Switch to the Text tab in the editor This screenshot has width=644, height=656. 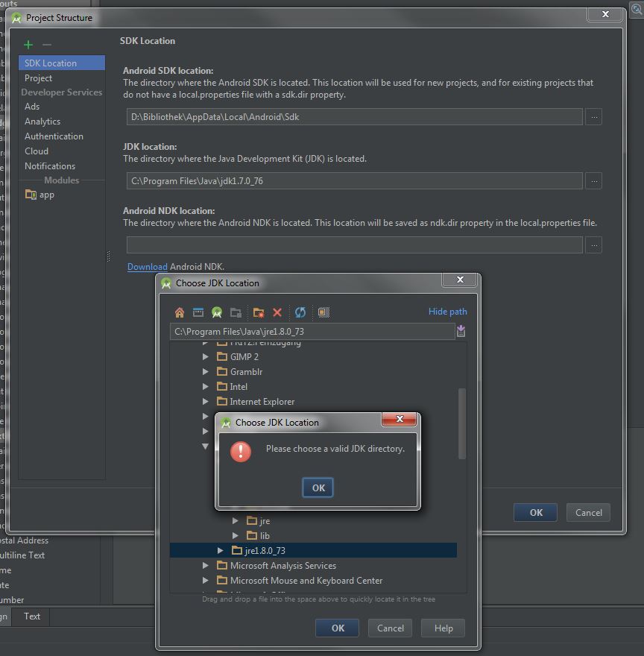click(32, 616)
